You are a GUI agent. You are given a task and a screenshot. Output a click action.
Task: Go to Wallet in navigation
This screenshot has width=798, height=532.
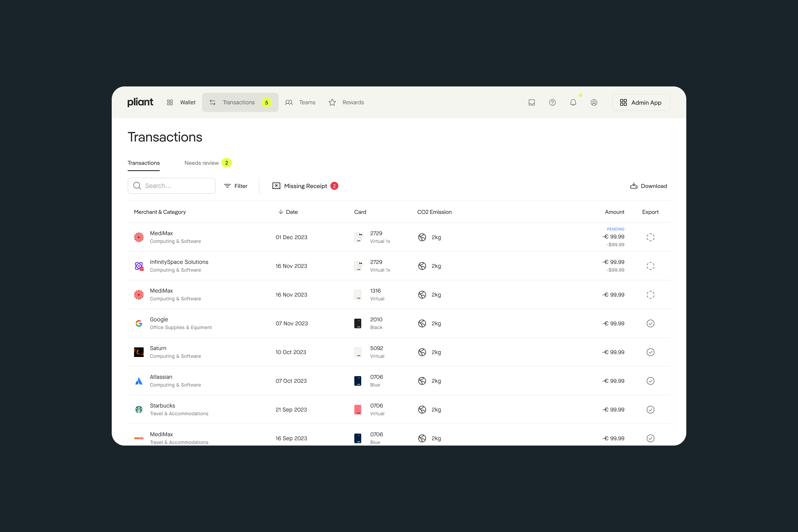tap(181, 102)
